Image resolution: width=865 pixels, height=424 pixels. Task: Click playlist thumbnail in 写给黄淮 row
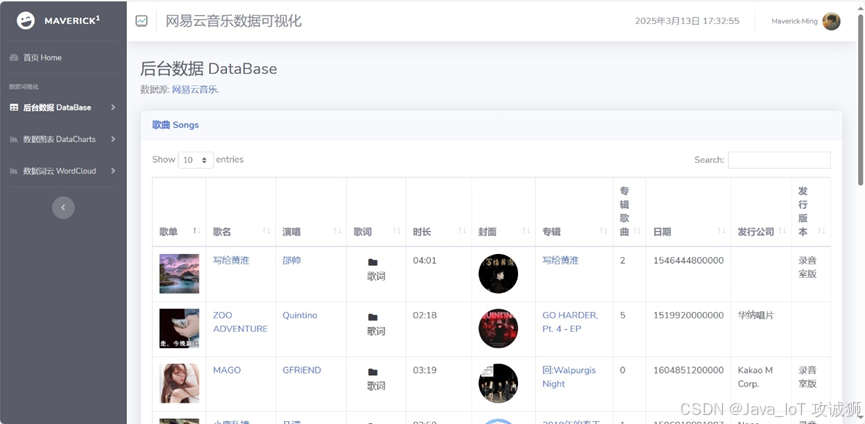[179, 273]
